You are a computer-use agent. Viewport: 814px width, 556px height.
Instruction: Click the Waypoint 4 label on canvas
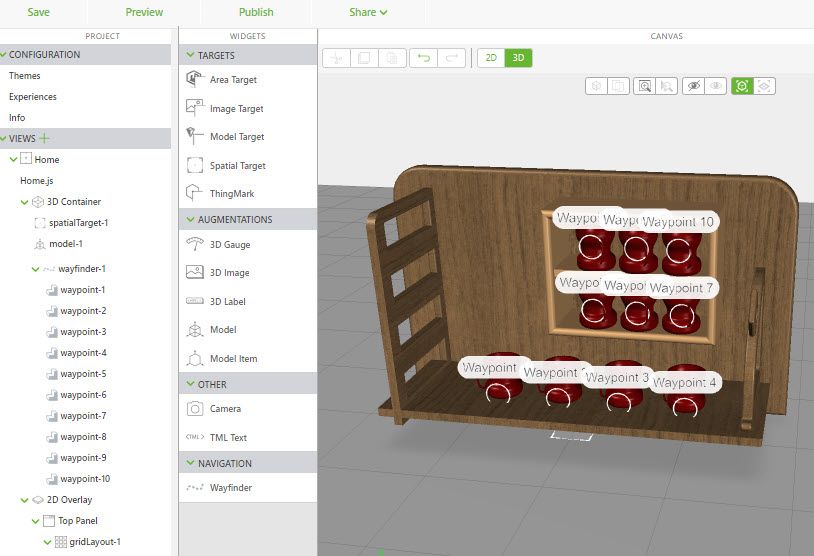[x=684, y=383]
